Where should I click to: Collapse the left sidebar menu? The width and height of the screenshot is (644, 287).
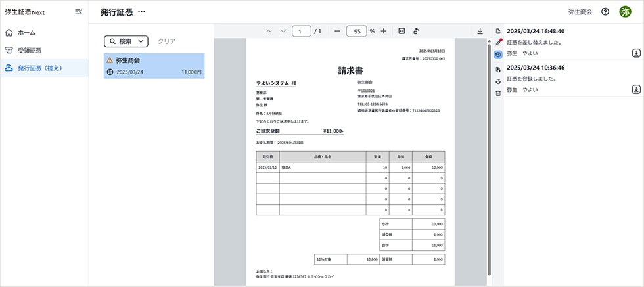point(79,12)
